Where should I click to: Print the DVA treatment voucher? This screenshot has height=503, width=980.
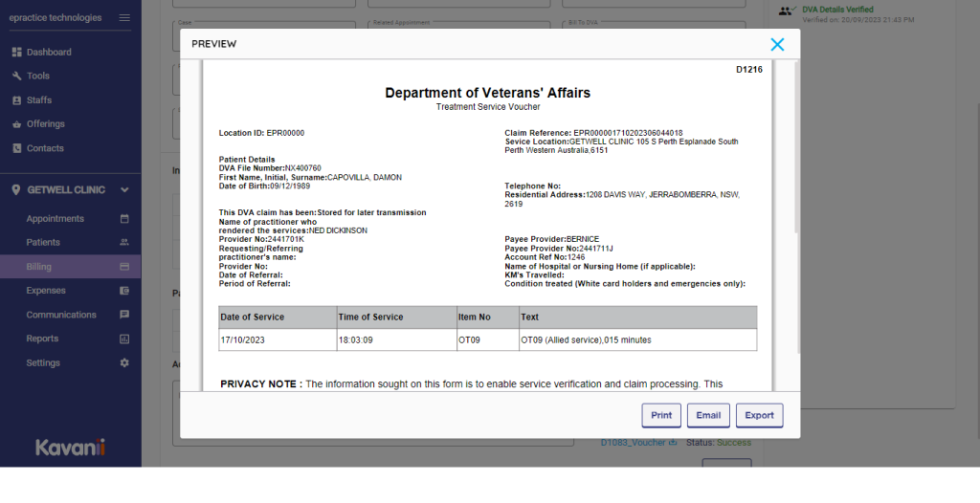[x=661, y=416]
